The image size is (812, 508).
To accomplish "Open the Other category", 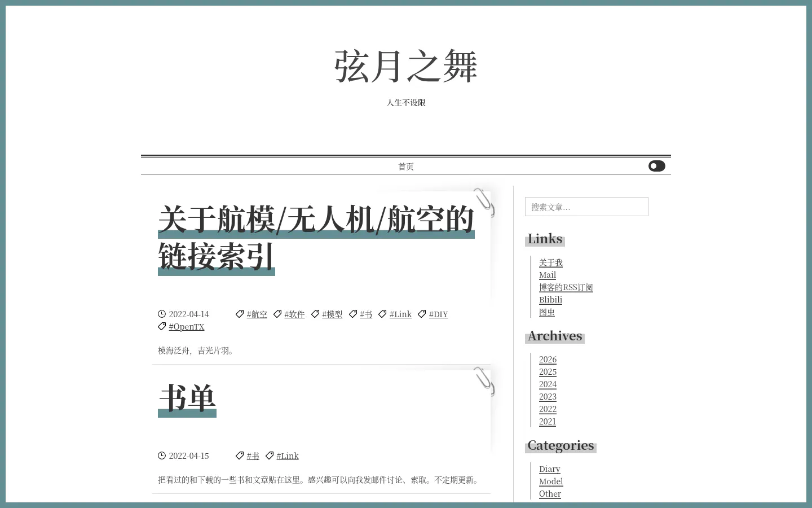I will pos(550,494).
